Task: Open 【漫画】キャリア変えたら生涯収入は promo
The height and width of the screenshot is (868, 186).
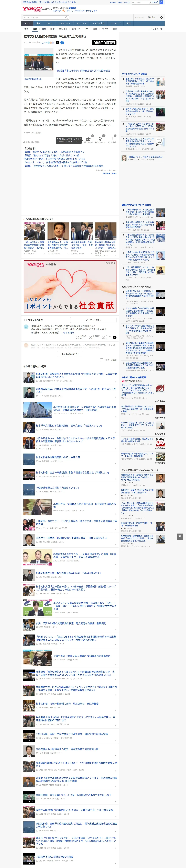Action: 145,157
